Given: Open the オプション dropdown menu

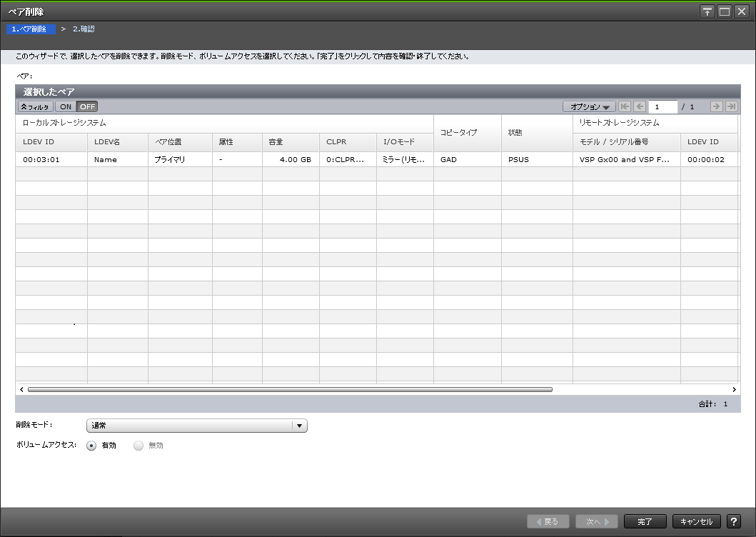Looking at the screenshot, I should tap(589, 106).
